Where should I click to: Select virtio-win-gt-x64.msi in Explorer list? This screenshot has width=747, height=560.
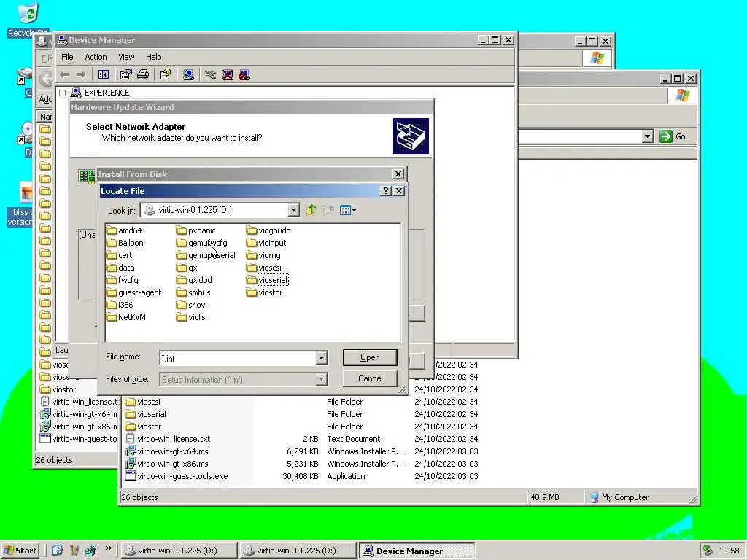click(167, 451)
